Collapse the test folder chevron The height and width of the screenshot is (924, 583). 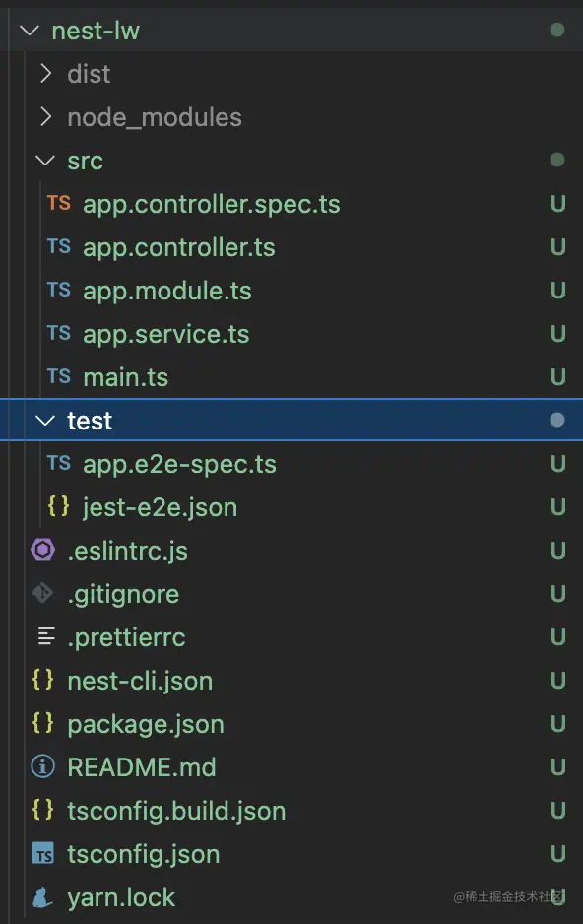pos(45,421)
